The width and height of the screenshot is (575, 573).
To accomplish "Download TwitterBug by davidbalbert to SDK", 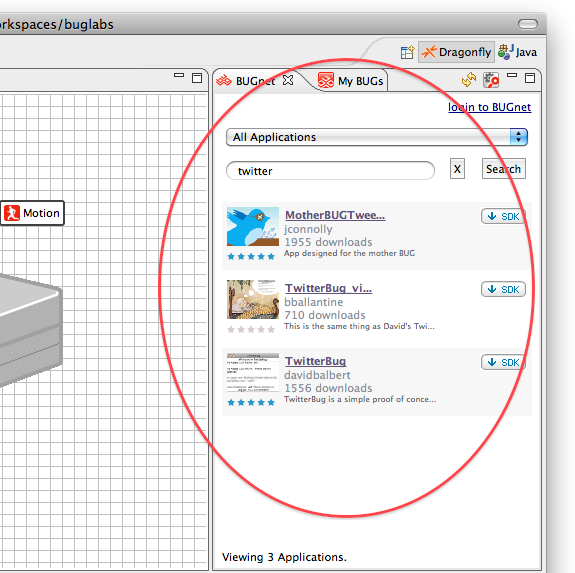I will click(503, 362).
